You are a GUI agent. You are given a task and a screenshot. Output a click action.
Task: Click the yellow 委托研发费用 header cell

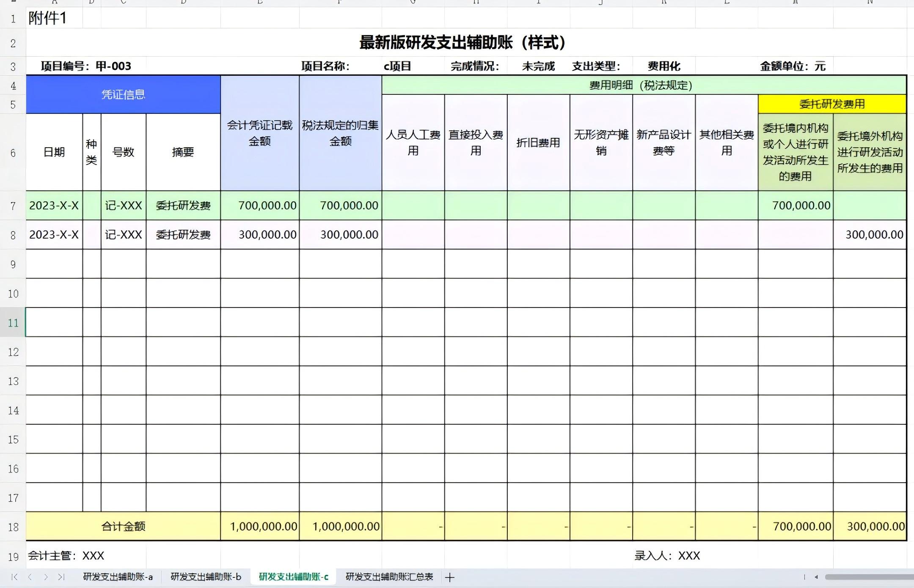[832, 104]
